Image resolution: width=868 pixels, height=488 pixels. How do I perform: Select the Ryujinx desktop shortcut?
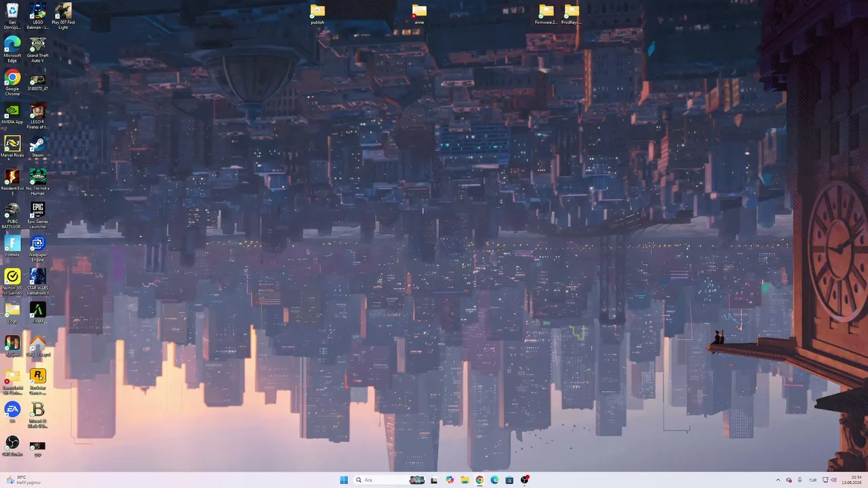point(12,346)
